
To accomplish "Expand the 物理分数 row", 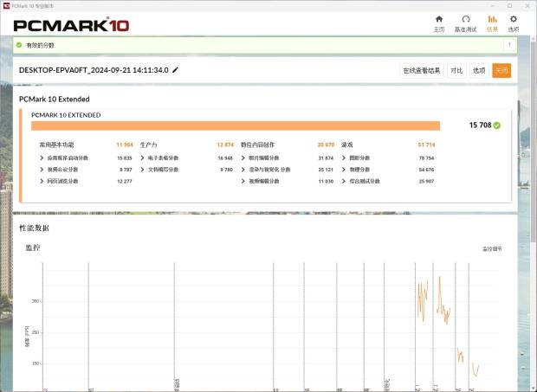I will pyautogui.click(x=344, y=170).
